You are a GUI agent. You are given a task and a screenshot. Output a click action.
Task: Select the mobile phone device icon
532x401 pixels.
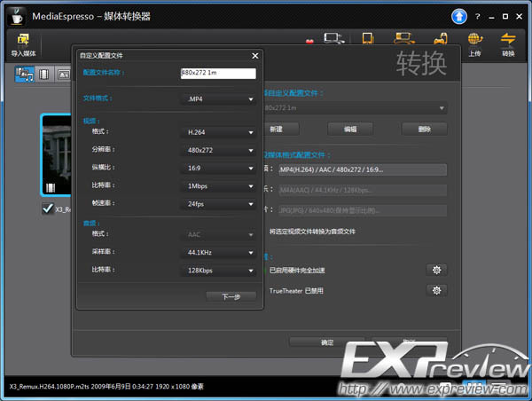368,40
